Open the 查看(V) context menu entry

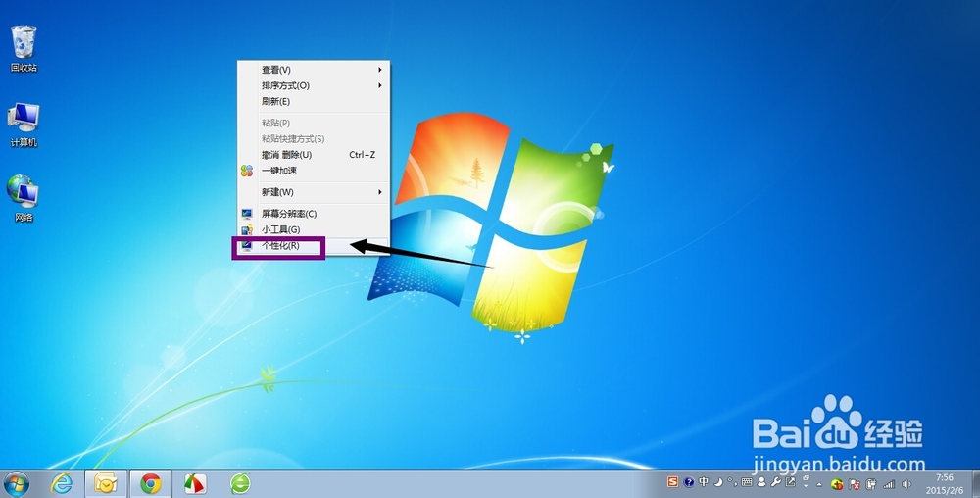click(x=314, y=70)
